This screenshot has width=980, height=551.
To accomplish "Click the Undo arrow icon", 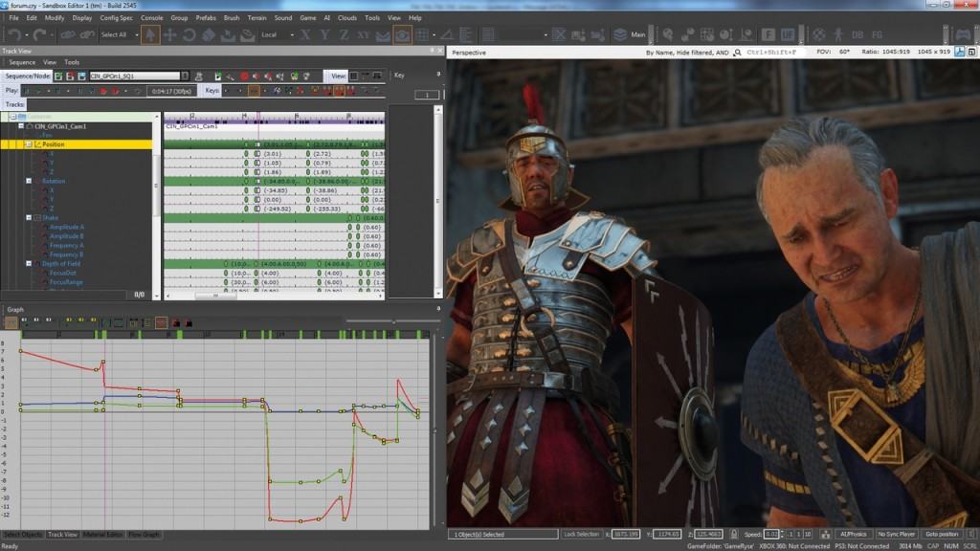I will (14, 35).
